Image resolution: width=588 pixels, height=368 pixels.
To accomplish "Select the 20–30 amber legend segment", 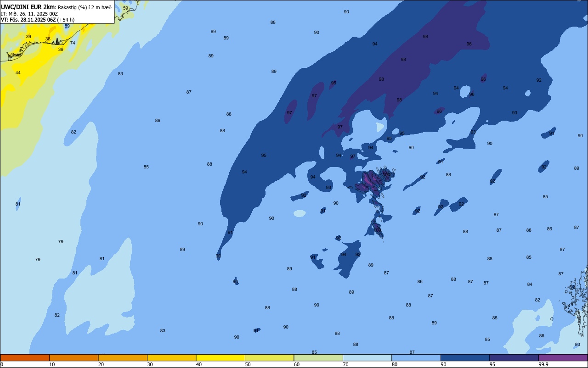I will pyautogui.click(x=123, y=357).
